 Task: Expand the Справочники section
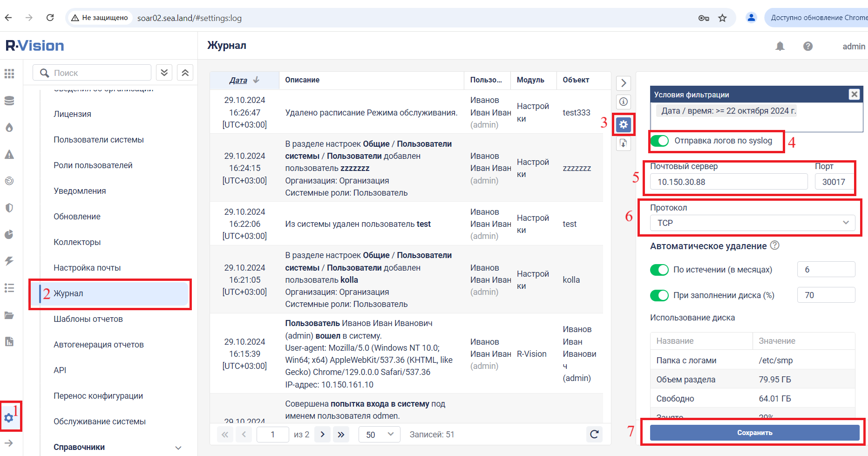178,447
